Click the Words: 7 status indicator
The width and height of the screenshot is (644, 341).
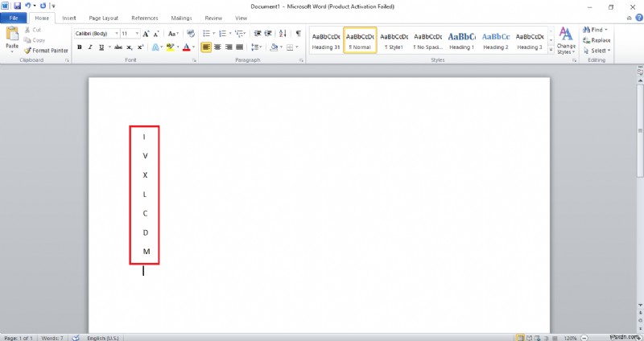coord(52,338)
